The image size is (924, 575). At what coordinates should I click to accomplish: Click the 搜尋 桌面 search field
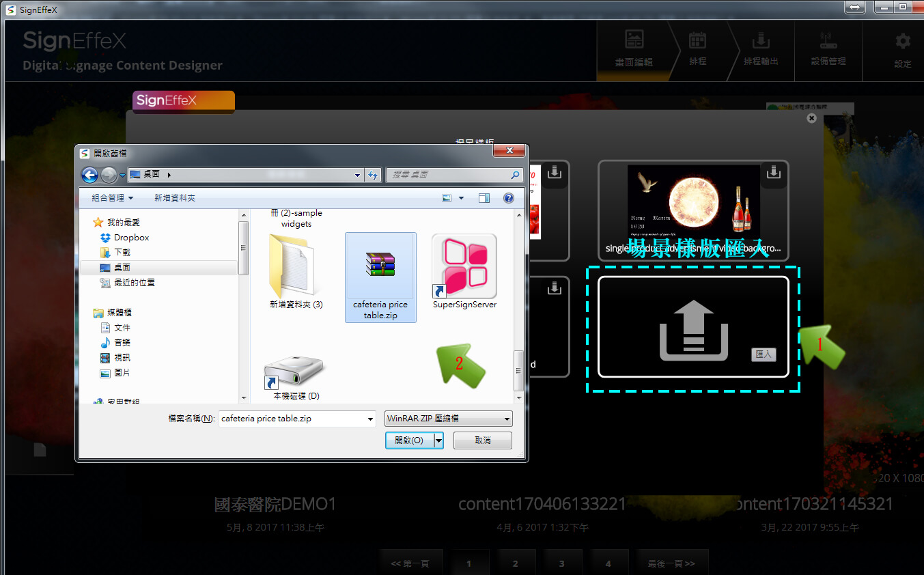449,175
